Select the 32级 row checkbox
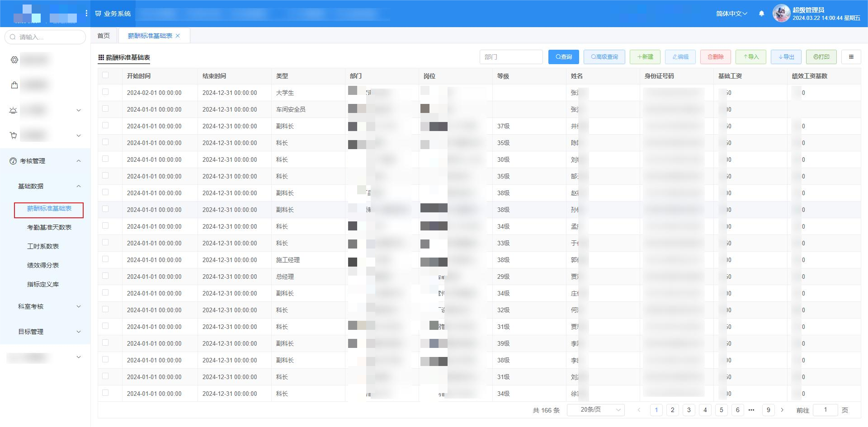The height and width of the screenshot is (427, 868). tap(105, 310)
